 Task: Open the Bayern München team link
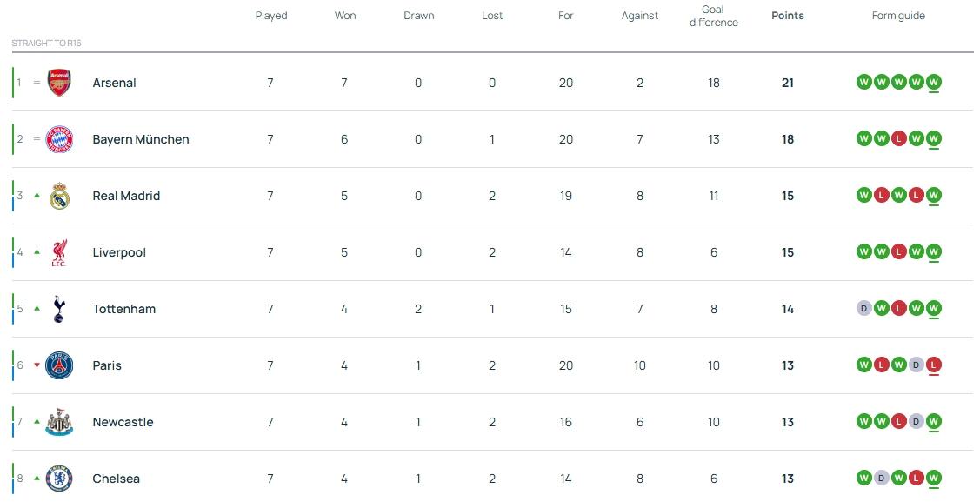click(140, 139)
